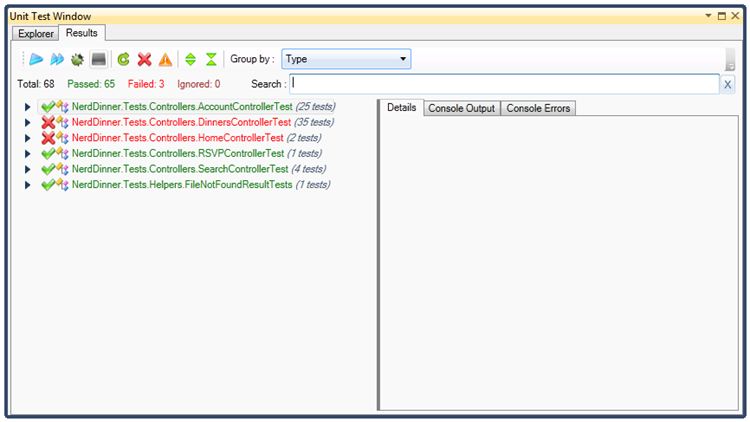Click the '(35 tests)' count label

(x=314, y=122)
